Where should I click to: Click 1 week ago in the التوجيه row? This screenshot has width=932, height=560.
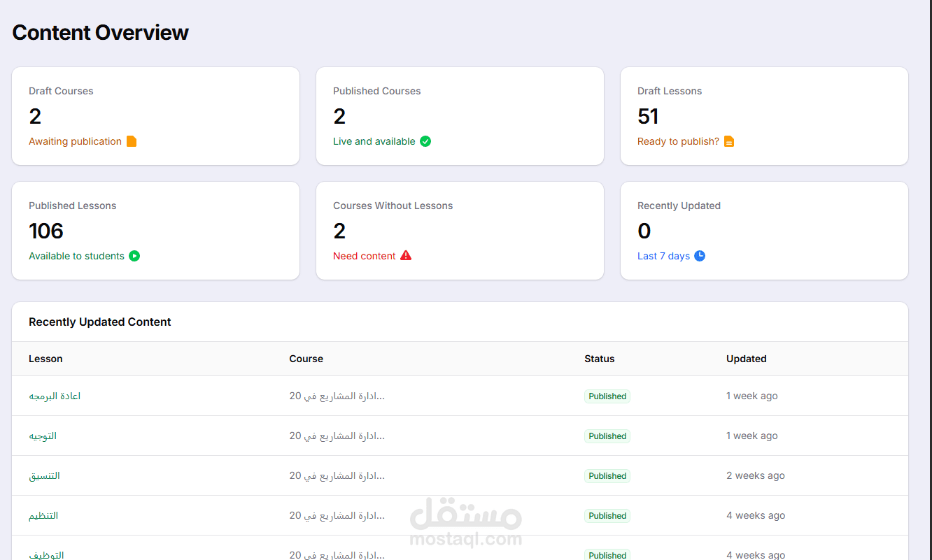[x=752, y=436]
